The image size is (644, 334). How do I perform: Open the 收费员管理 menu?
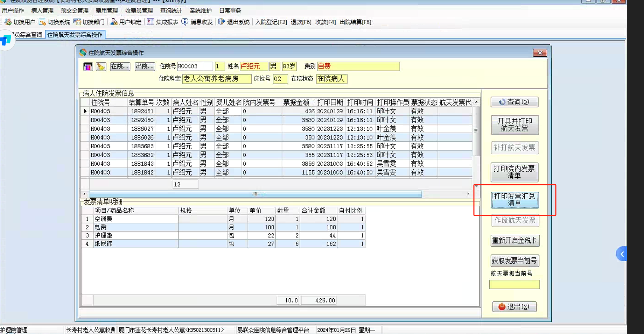tap(139, 10)
